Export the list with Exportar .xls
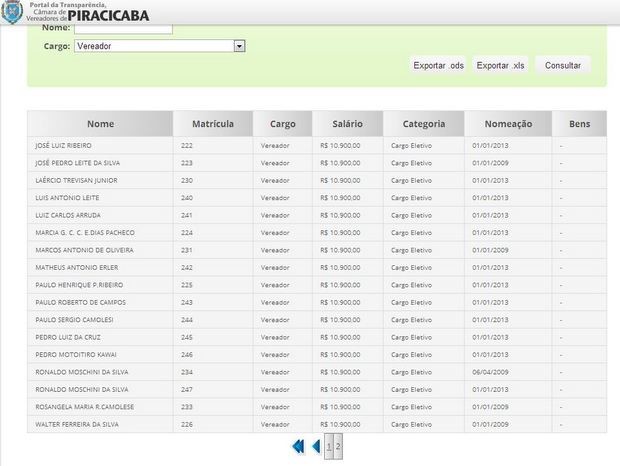Screen dimensions: 620x466 point(500,65)
